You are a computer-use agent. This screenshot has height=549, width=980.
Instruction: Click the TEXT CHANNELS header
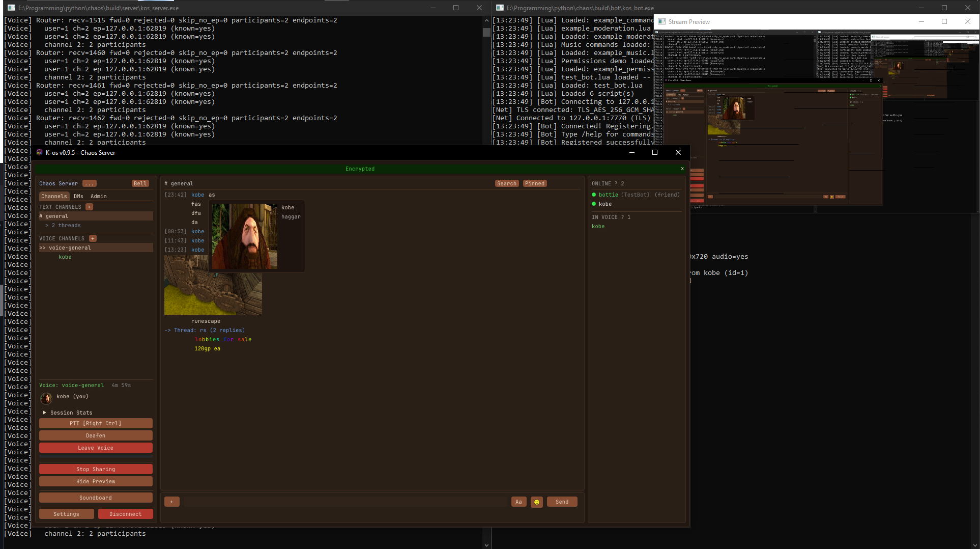tap(60, 207)
